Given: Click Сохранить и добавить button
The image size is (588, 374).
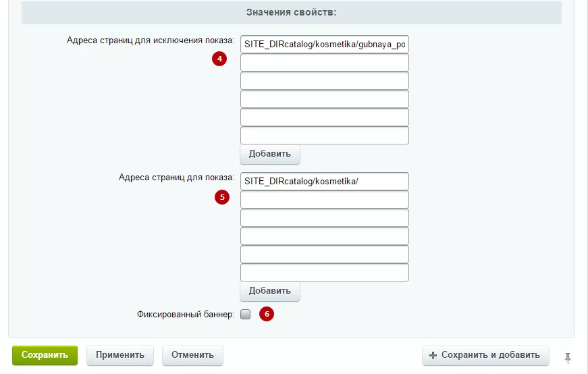Looking at the screenshot, I should 485,355.
